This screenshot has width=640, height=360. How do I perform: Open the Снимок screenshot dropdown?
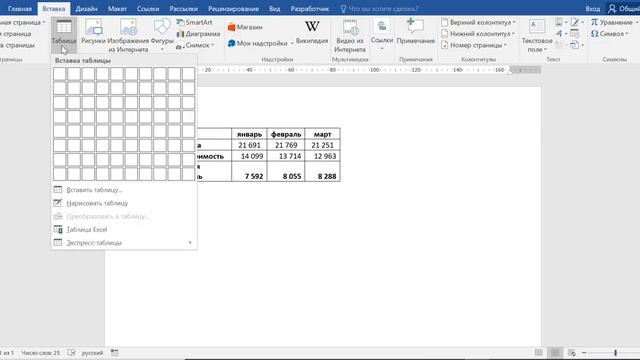pyautogui.click(x=196, y=45)
